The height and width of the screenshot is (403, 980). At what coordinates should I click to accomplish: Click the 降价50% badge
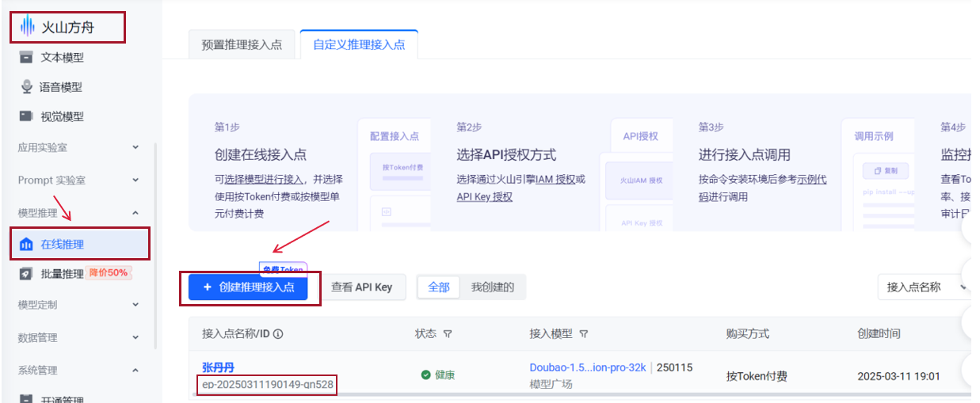[x=108, y=273]
